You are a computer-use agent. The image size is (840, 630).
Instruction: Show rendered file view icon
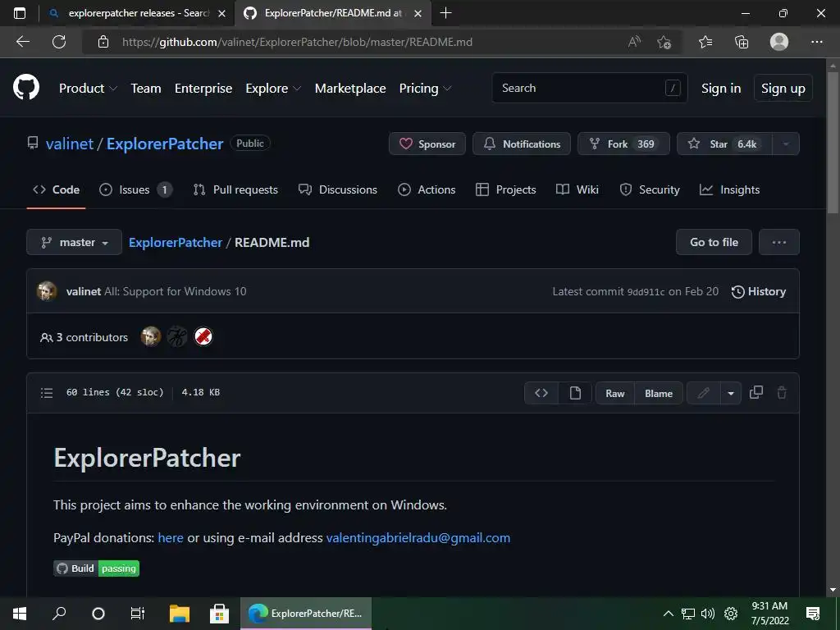(575, 393)
